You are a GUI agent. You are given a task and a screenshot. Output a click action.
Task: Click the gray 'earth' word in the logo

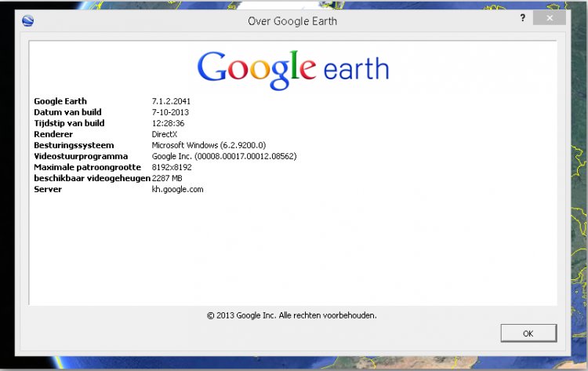[354, 69]
